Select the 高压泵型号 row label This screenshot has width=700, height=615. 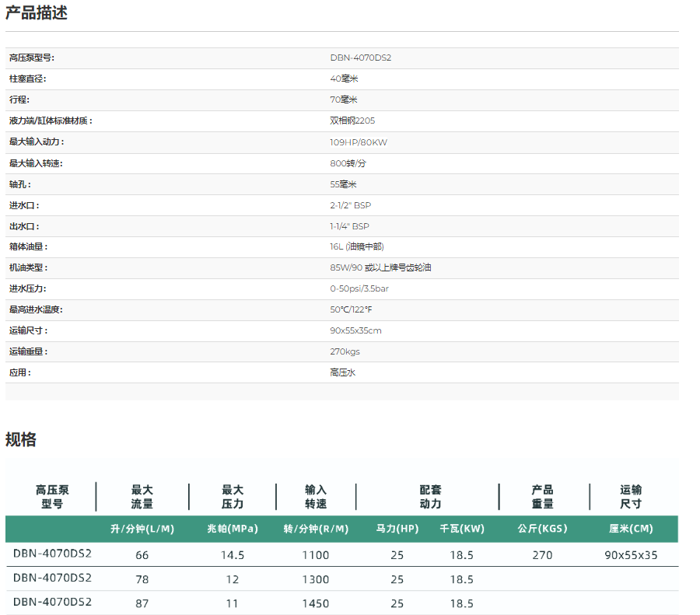tap(32, 58)
